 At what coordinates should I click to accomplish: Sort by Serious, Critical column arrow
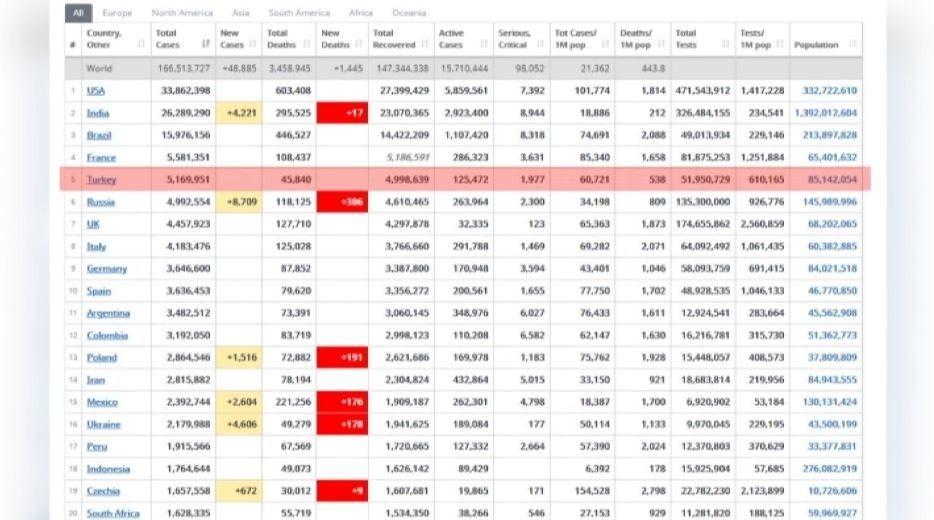540,45
